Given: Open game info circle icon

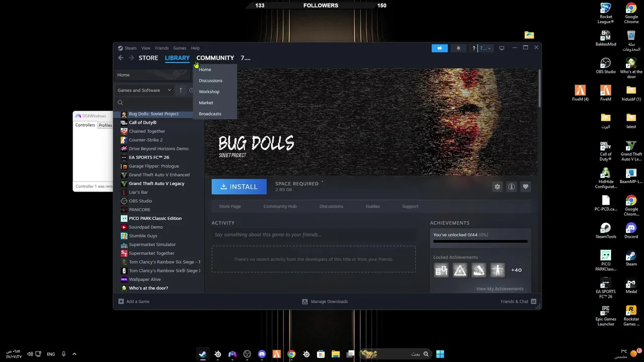Looking at the screenshot, I should [511, 187].
